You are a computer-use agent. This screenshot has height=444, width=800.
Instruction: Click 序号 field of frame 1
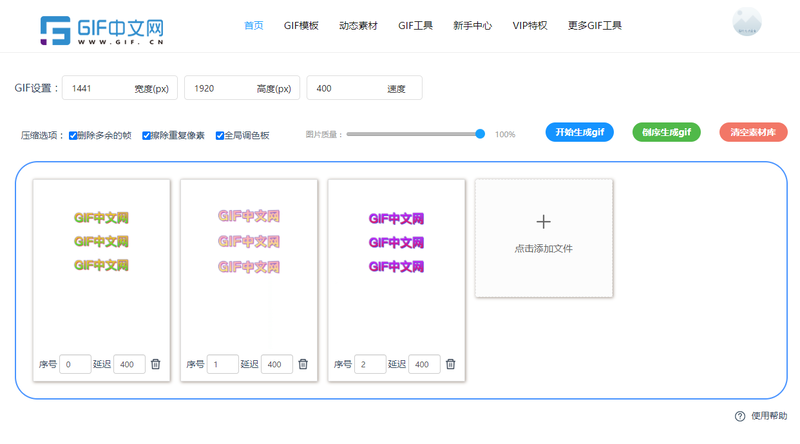(x=222, y=364)
